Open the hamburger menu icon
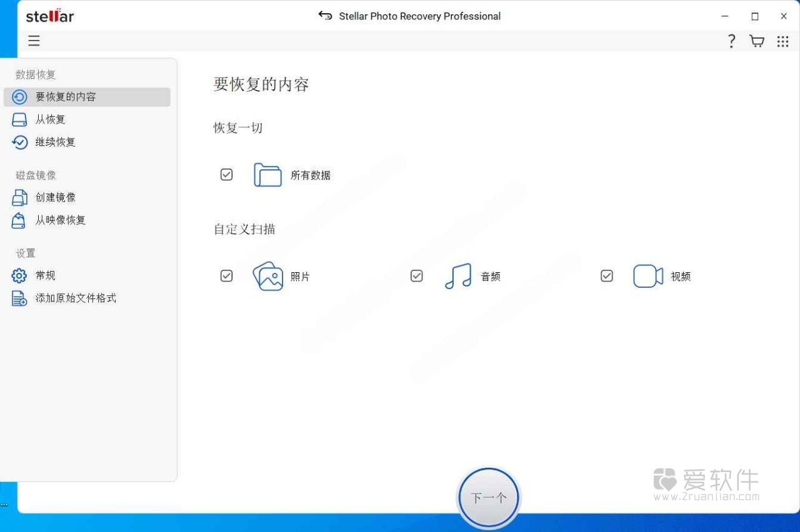This screenshot has height=532, width=800. (34, 41)
